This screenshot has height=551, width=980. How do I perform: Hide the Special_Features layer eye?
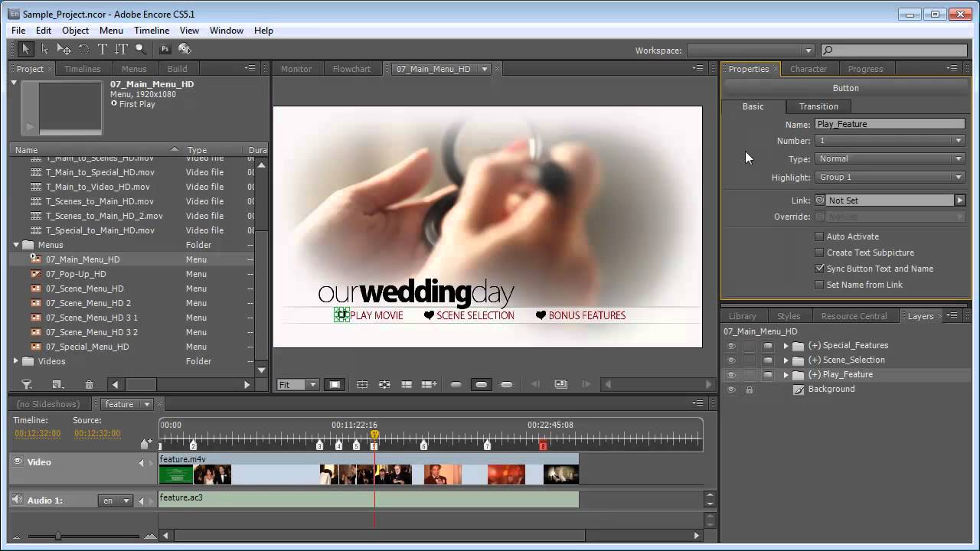pyautogui.click(x=730, y=345)
